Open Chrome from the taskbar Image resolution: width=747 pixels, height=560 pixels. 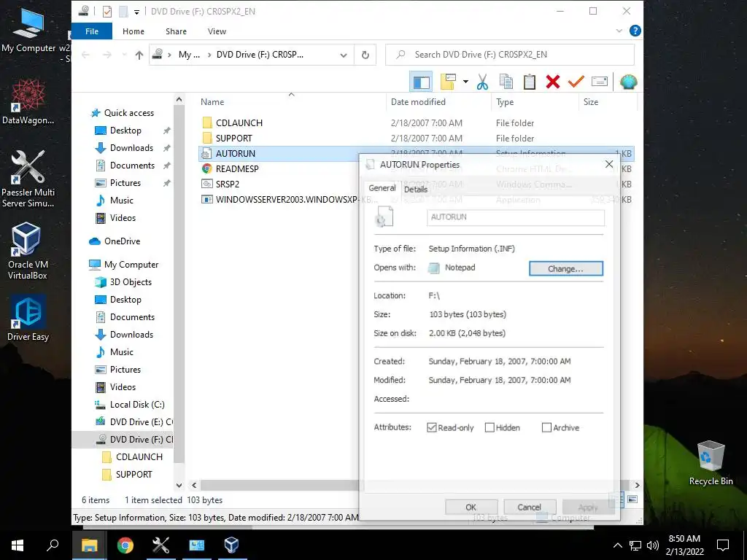pos(125,545)
